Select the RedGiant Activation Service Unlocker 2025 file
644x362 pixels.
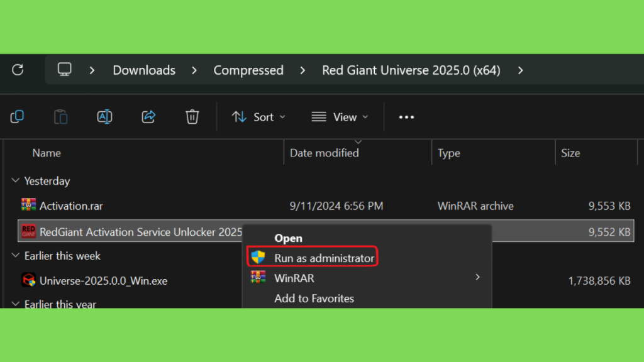(x=141, y=232)
